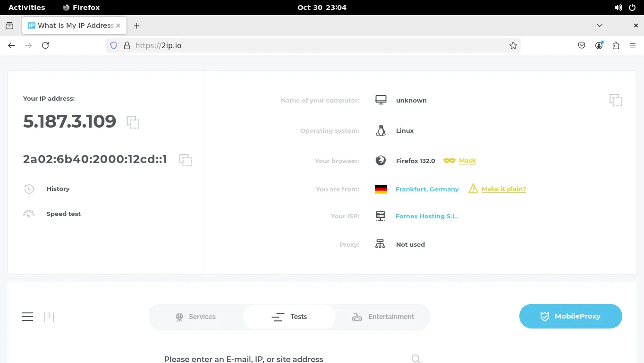
Task: Select the What Is My IP Address tab
Action: tap(74, 26)
